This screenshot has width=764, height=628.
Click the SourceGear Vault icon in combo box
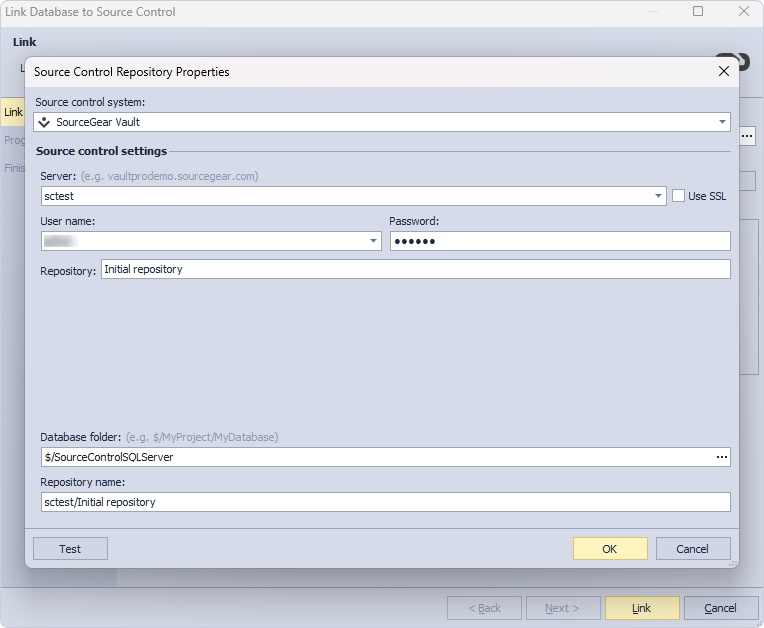point(44,122)
